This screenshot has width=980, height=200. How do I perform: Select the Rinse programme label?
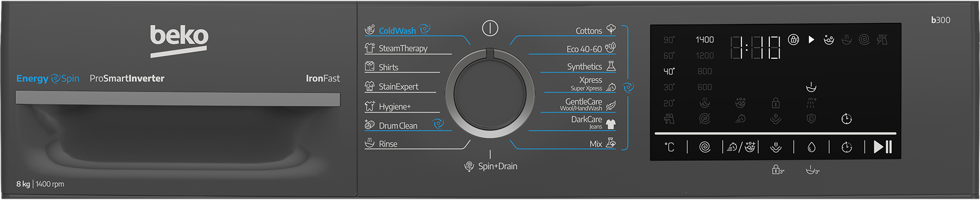tap(388, 144)
